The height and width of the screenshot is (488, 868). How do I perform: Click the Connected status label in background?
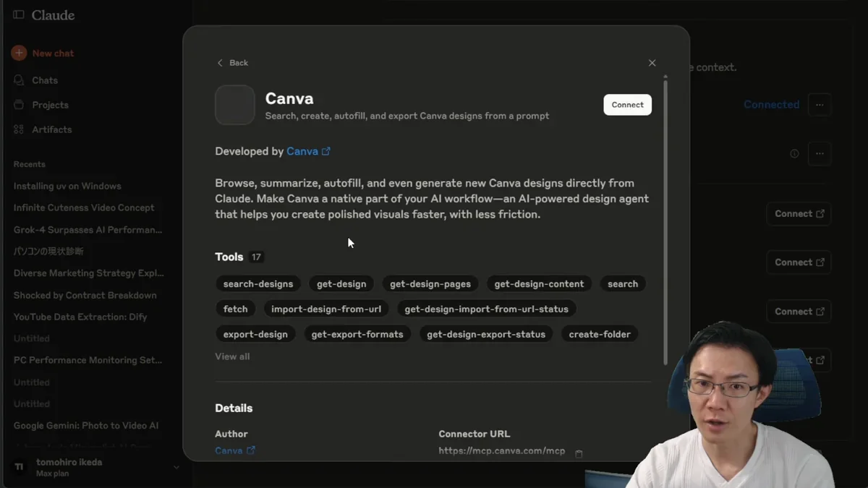(x=771, y=105)
